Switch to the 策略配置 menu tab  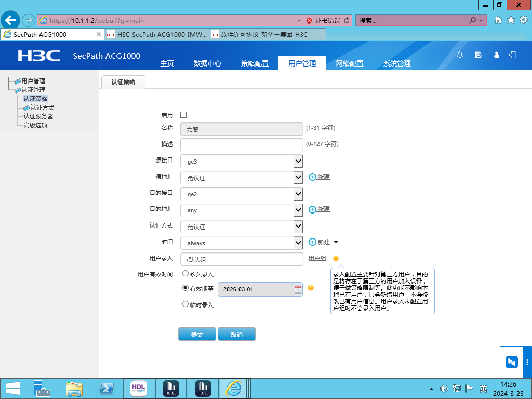pyautogui.click(x=255, y=63)
